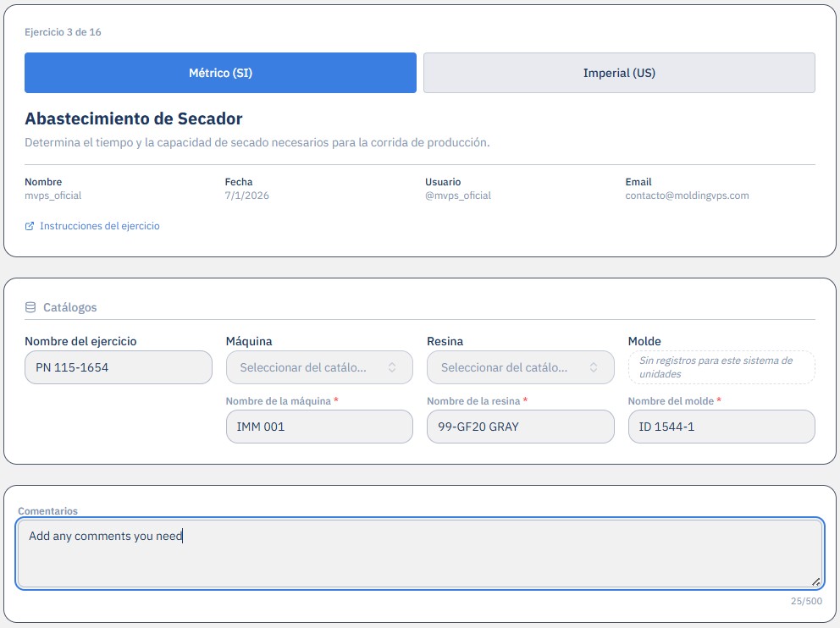
Task: Click the Nombre de la resina field
Action: click(520, 427)
